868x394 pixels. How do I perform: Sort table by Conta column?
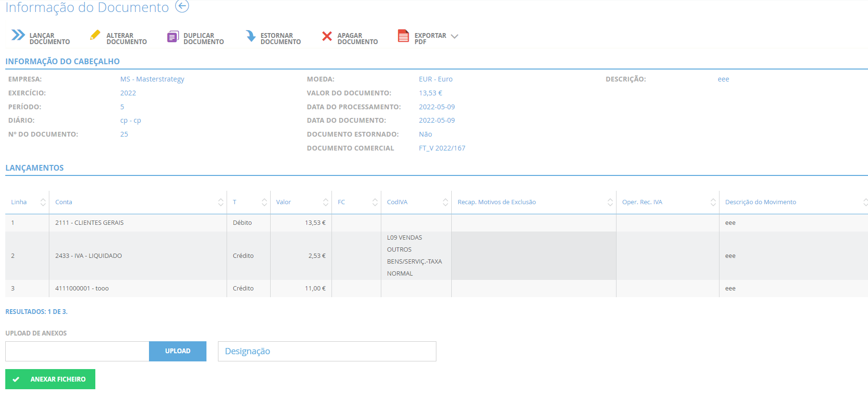[x=221, y=202]
